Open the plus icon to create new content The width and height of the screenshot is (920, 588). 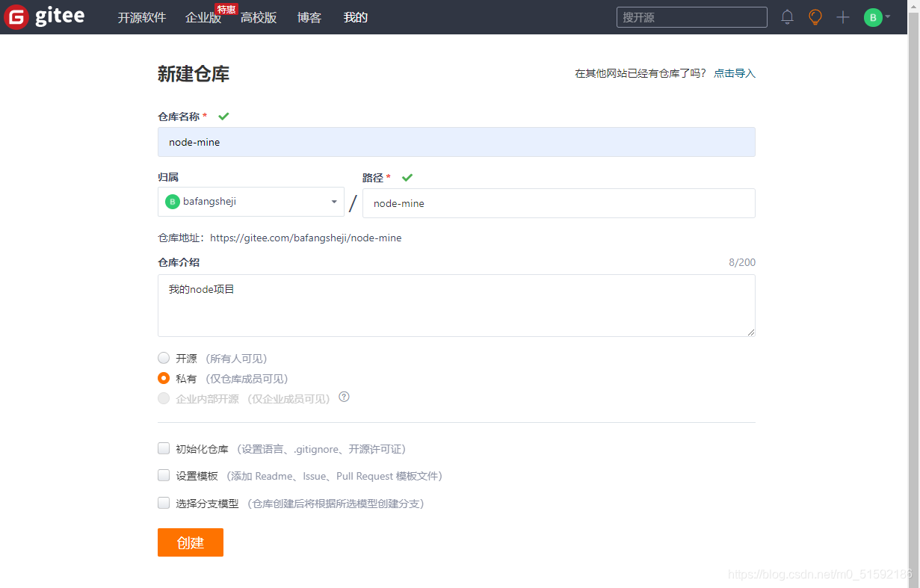842,16
